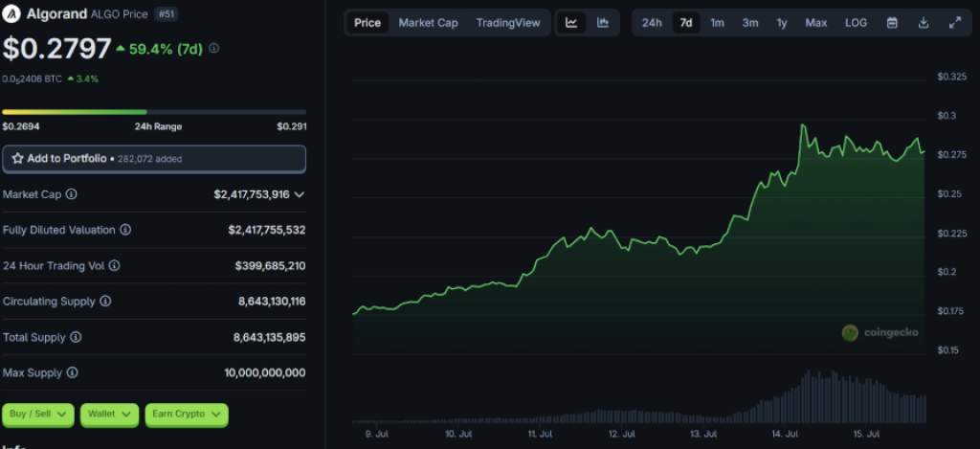
Task: Expand chart to fullscreen icon
Action: [x=954, y=23]
